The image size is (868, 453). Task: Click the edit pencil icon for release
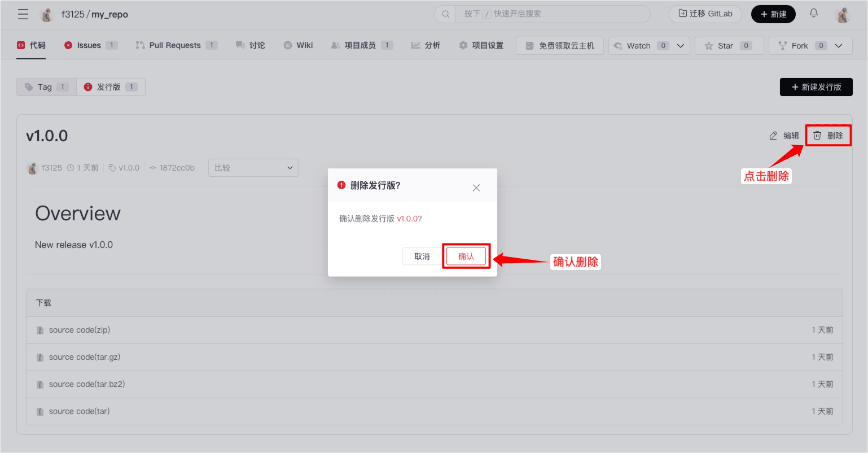(x=774, y=136)
